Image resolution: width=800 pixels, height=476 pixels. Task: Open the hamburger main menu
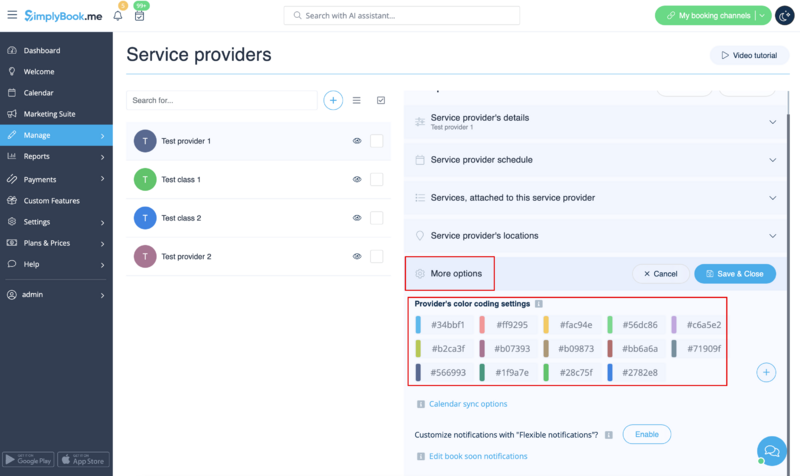pyautogui.click(x=12, y=15)
